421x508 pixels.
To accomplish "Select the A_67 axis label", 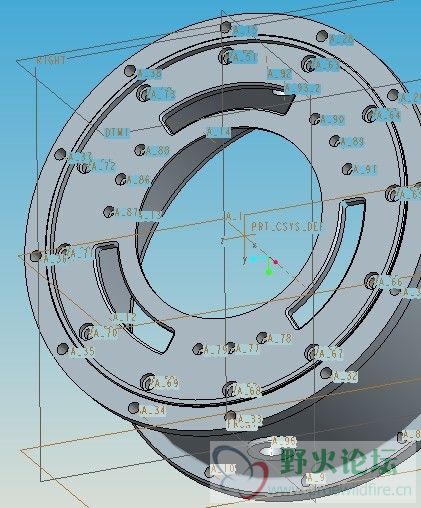I will click(331, 354).
